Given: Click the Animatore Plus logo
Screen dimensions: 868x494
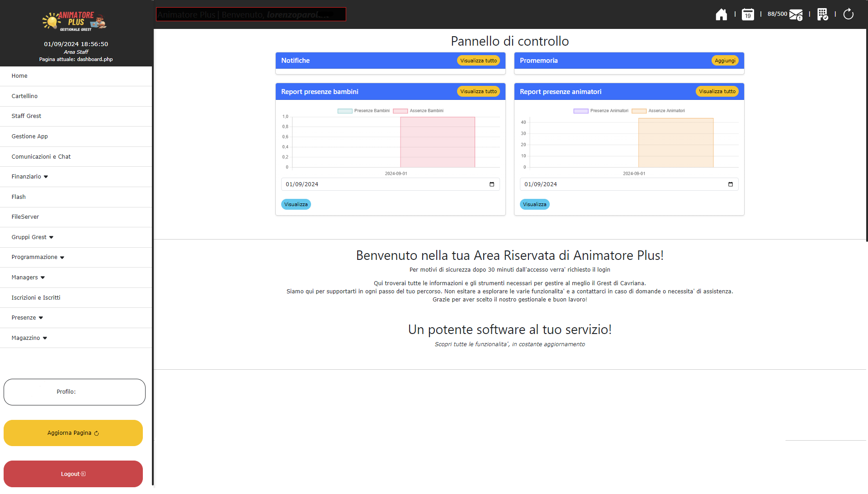Looking at the screenshot, I should tap(75, 21).
